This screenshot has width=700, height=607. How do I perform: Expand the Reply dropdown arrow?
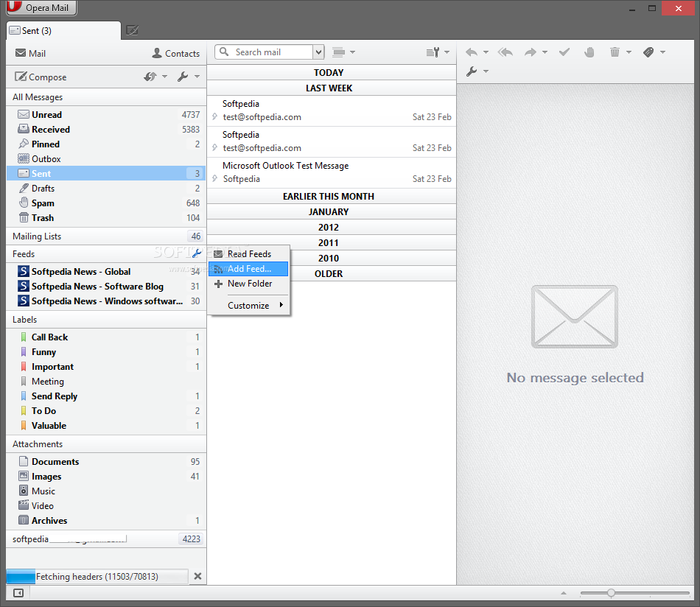click(486, 52)
